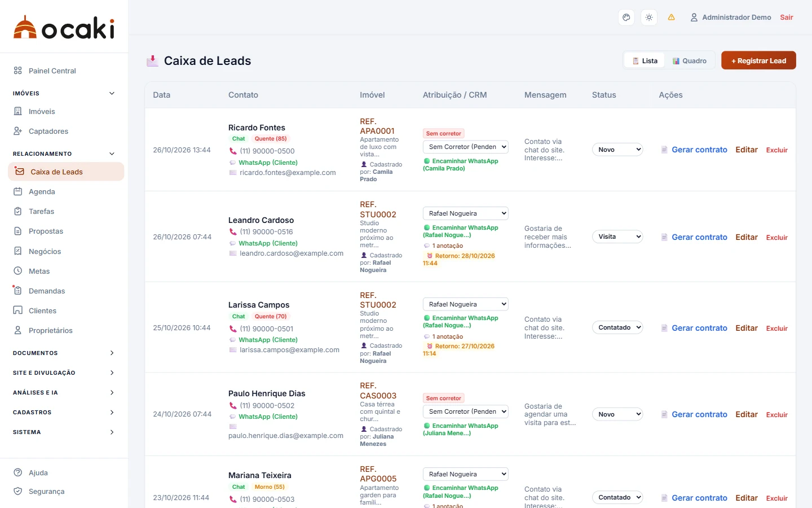
Task: Switch to Quadro view
Action: tap(689, 61)
